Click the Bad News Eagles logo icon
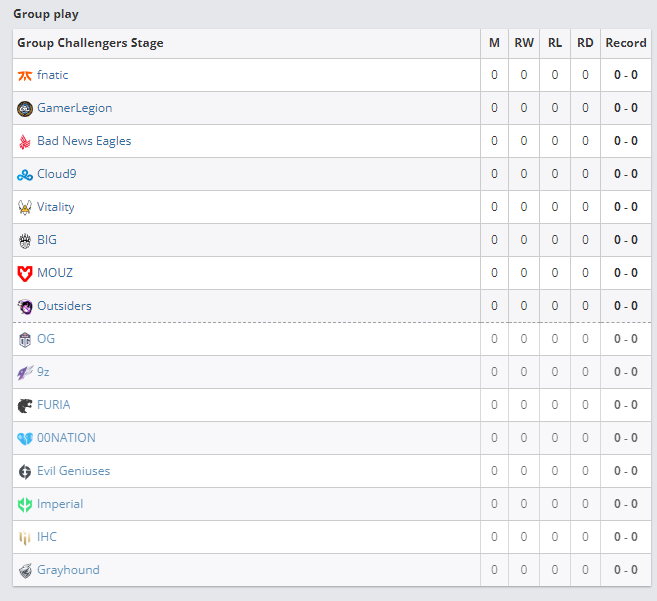 coord(25,141)
